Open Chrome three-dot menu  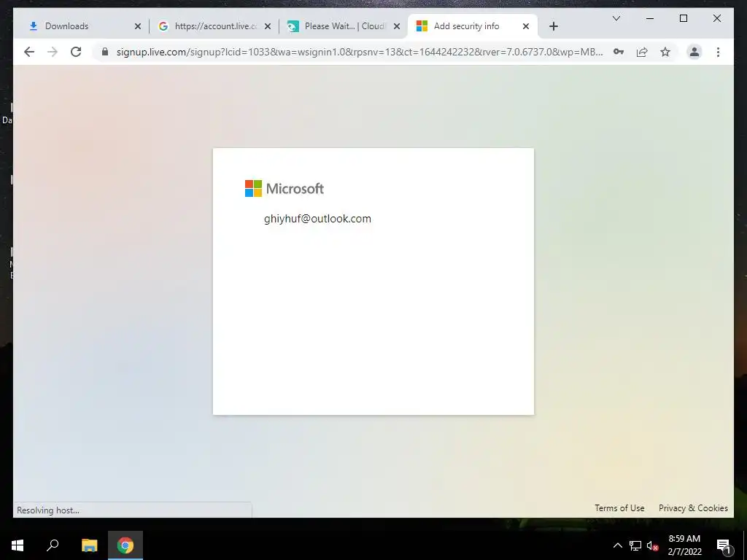click(x=718, y=52)
